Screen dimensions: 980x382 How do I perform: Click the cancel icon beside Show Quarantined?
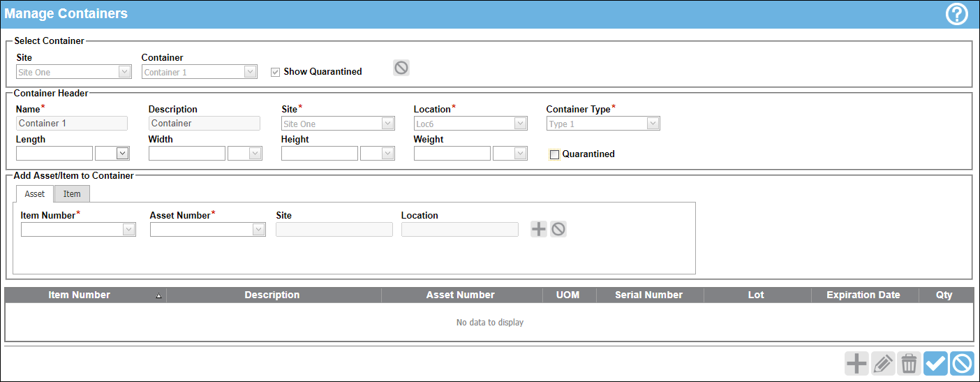click(401, 68)
